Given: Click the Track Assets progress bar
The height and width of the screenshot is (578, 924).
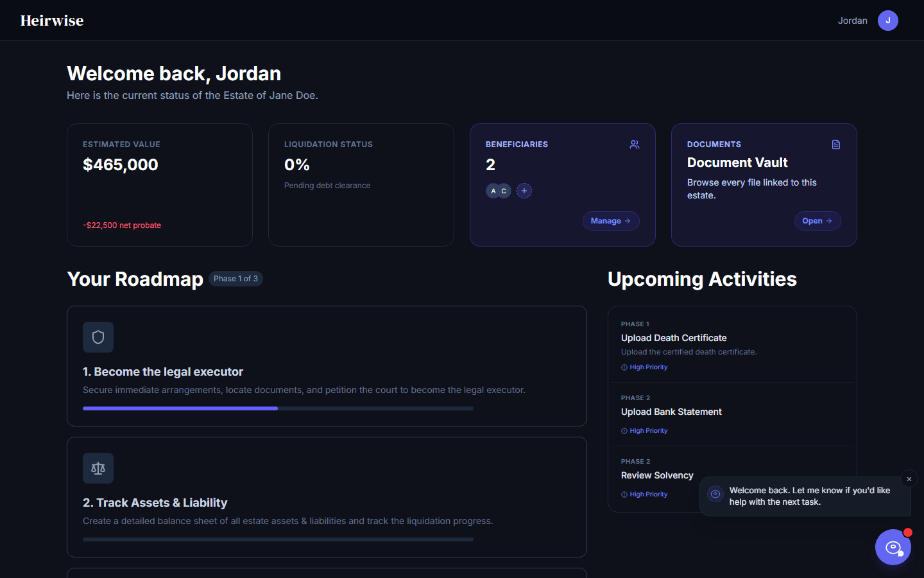Looking at the screenshot, I should [278, 539].
